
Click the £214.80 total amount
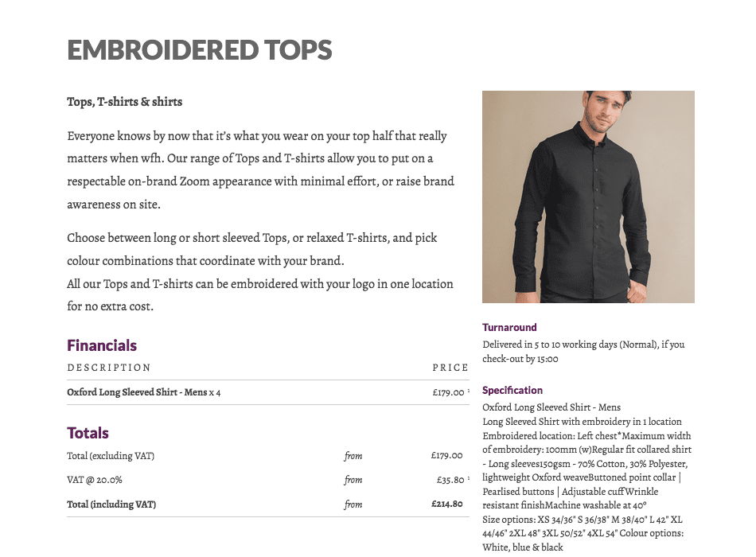pyautogui.click(x=447, y=504)
